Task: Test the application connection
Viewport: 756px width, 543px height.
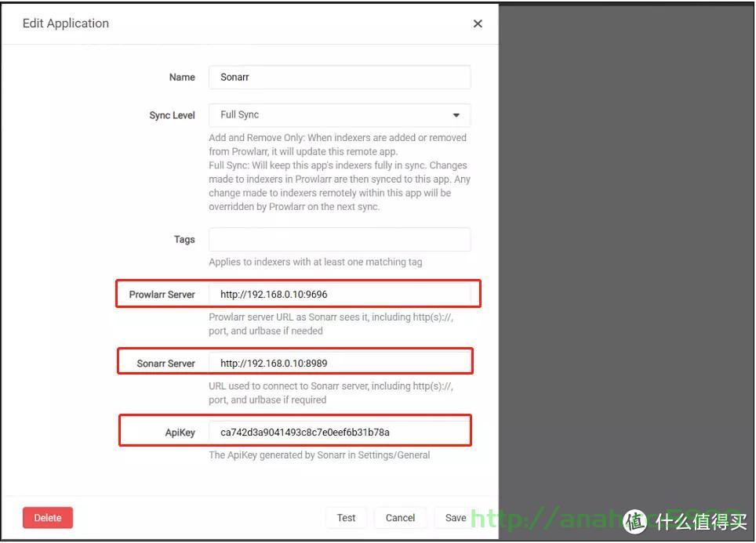Action: [346, 518]
